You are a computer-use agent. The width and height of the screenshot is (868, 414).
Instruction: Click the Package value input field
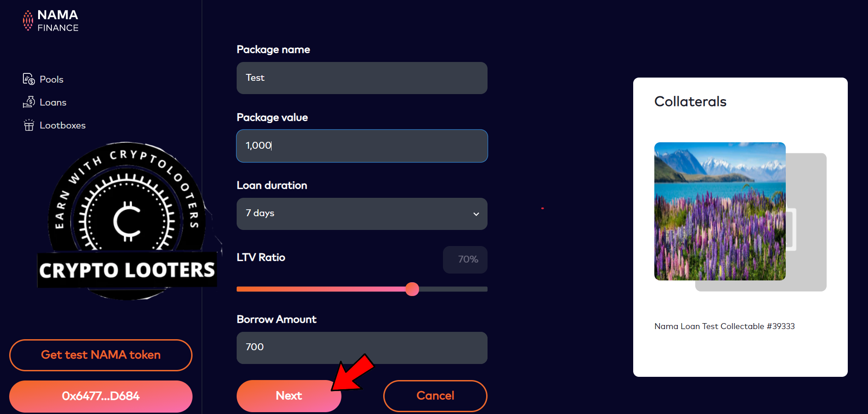pyautogui.click(x=362, y=146)
